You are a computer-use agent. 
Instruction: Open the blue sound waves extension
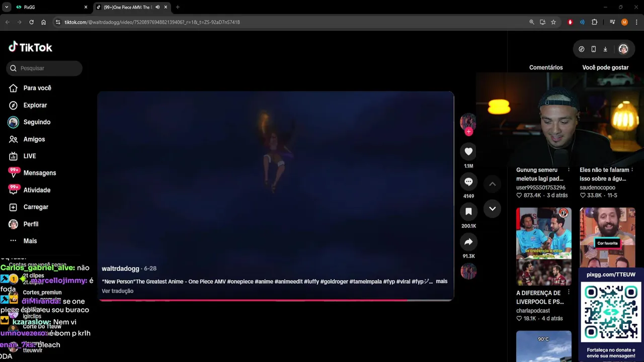click(x=582, y=22)
